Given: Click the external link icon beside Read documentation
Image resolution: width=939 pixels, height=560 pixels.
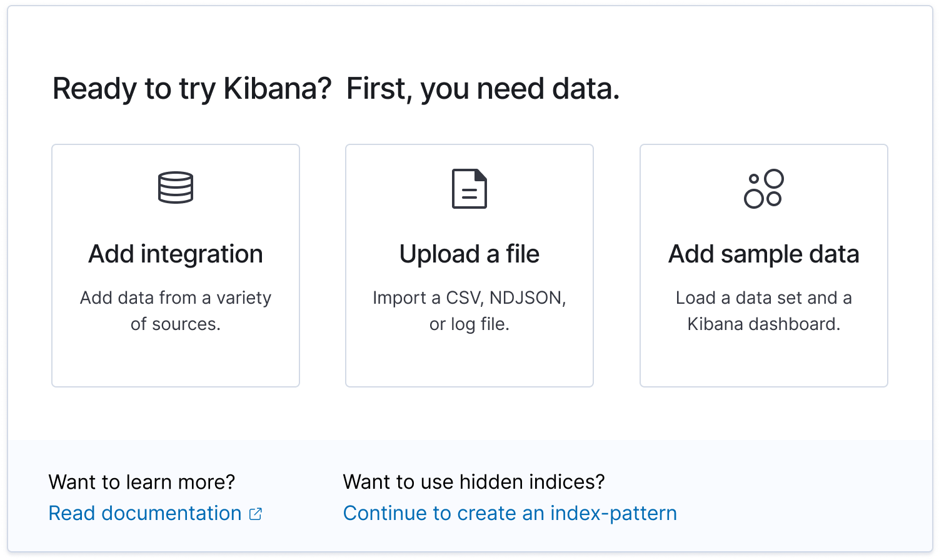Looking at the screenshot, I should (x=256, y=514).
